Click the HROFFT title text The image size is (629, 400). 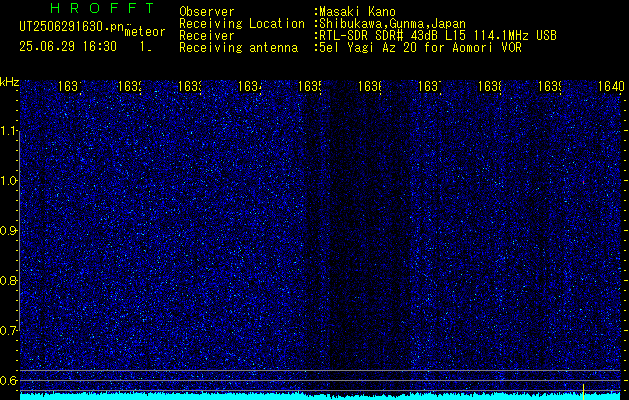pos(103,8)
